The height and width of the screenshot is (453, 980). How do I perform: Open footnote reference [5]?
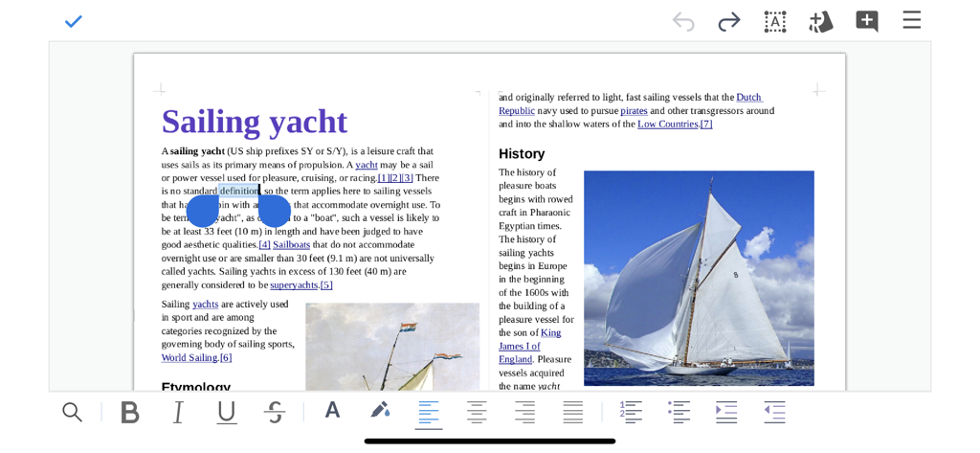pos(326,285)
